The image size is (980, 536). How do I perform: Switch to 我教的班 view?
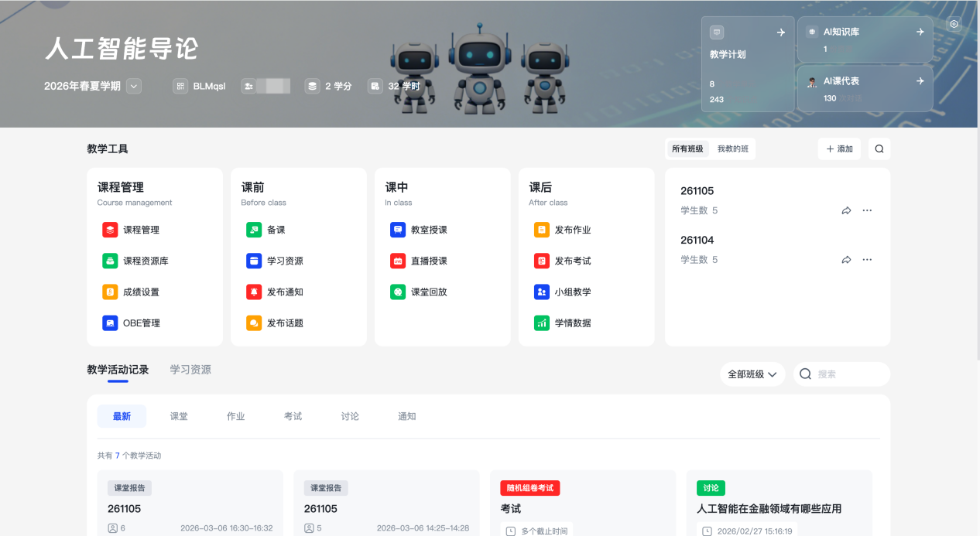tap(732, 149)
